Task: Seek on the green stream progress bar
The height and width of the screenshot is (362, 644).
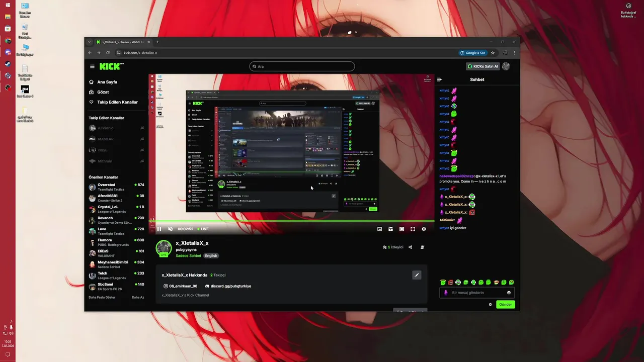Action: (292, 221)
